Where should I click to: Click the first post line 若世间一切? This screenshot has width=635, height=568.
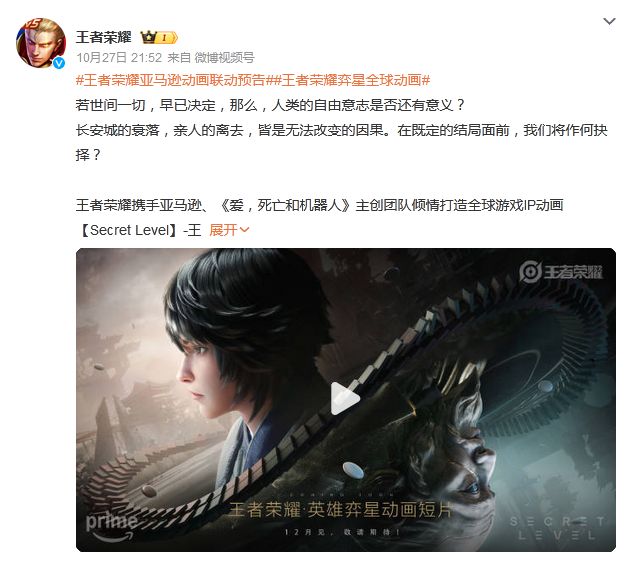[269, 105]
